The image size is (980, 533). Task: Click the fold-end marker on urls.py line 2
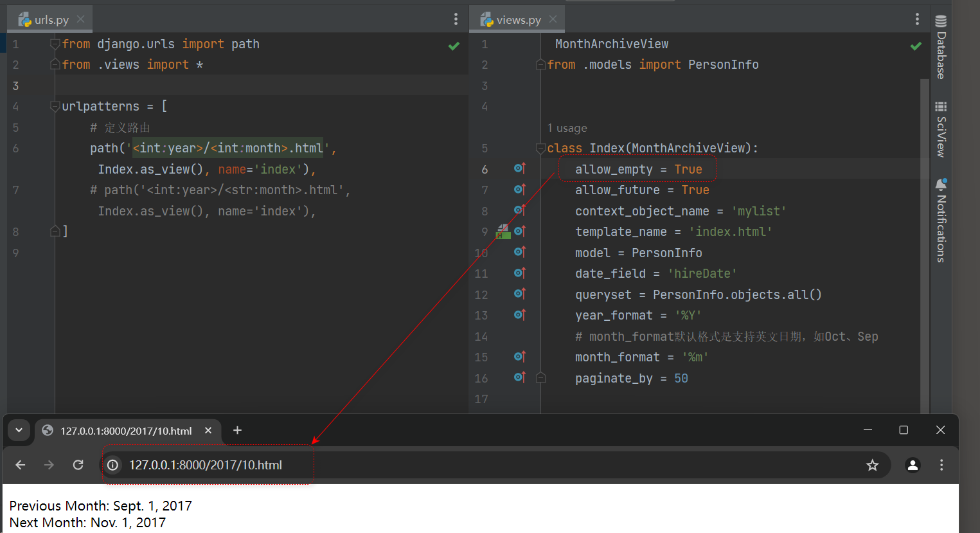[55, 64]
